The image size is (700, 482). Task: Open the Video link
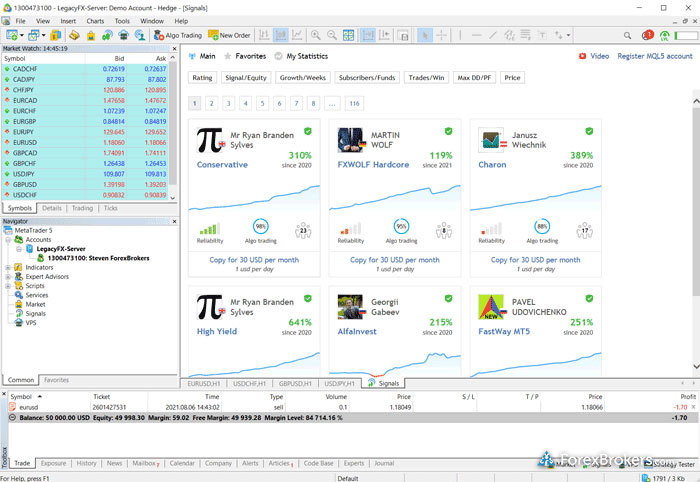pos(594,56)
